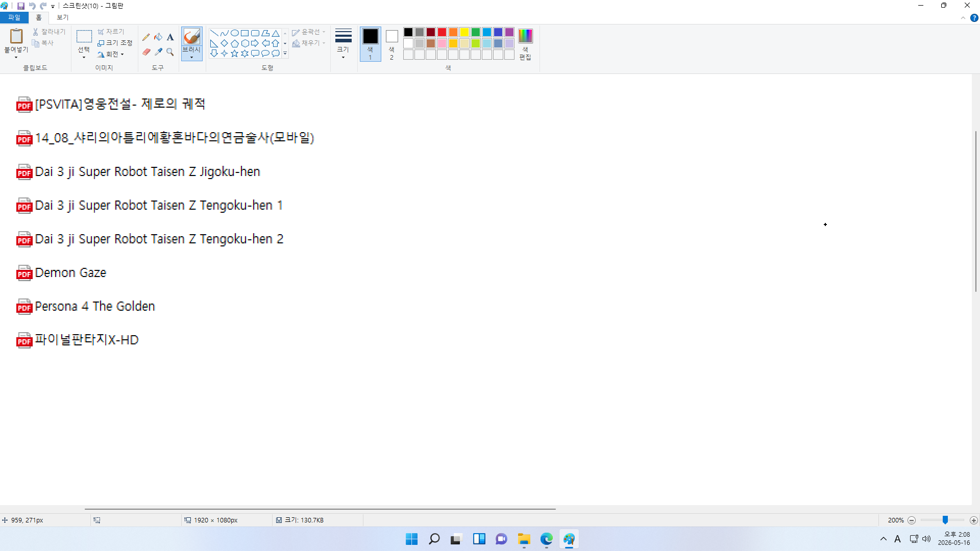
Task: Choose the triangle shape
Action: pos(276,33)
